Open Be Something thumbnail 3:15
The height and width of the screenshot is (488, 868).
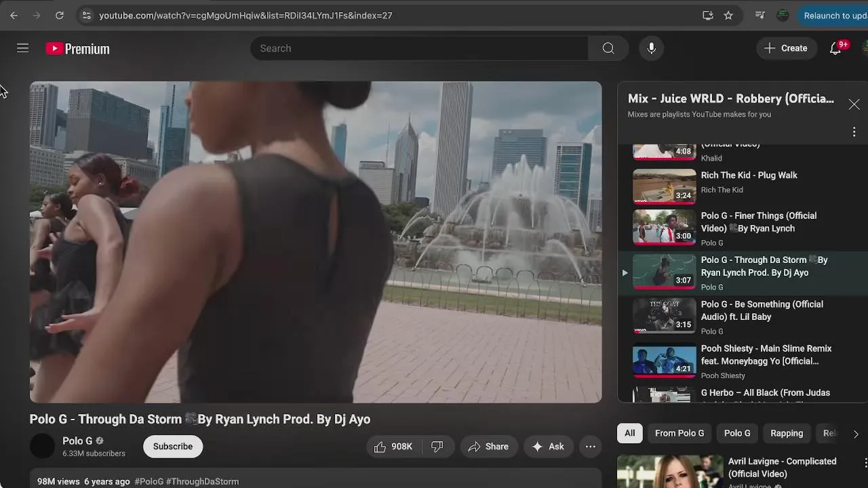click(x=665, y=316)
